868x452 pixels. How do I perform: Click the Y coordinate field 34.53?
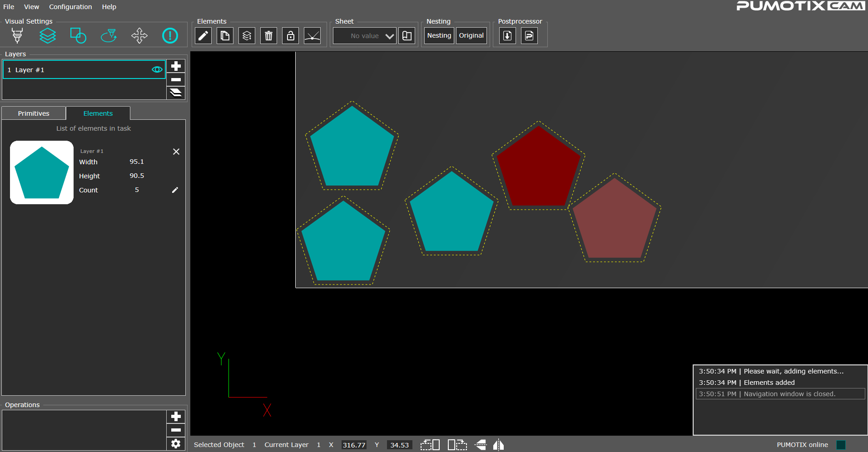pyautogui.click(x=399, y=445)
